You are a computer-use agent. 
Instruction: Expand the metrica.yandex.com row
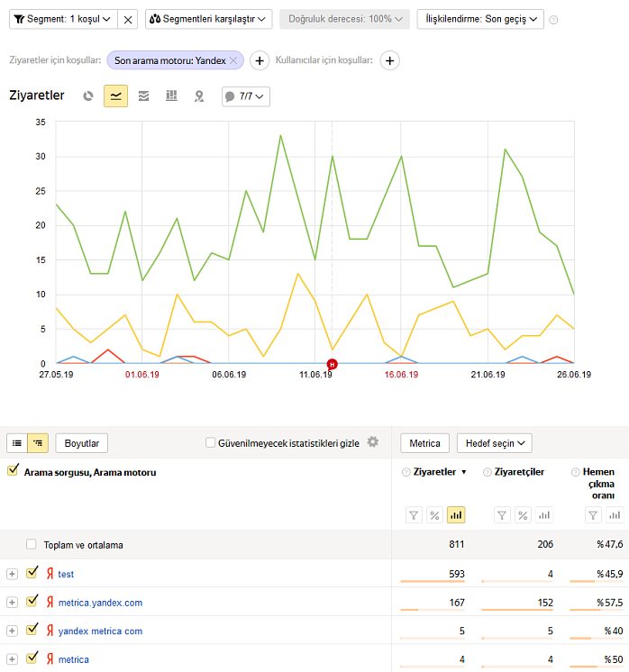[x=12, y=603]
